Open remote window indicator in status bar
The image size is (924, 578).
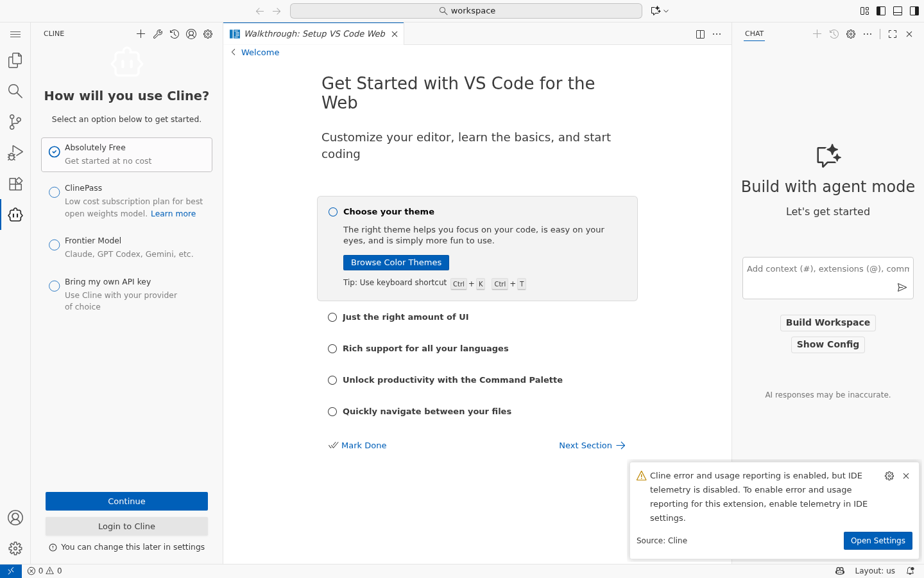coord(11,571)
